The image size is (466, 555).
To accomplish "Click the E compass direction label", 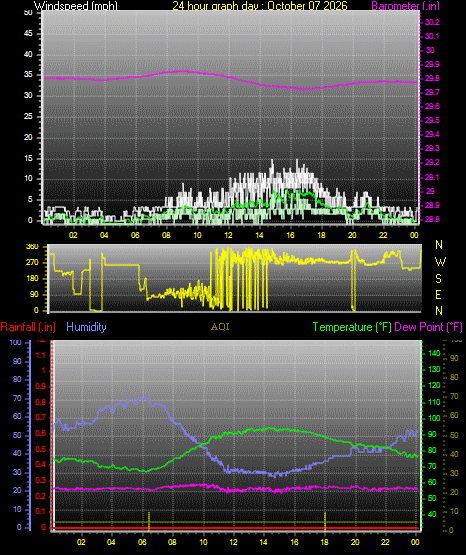I will pos(438,295).
